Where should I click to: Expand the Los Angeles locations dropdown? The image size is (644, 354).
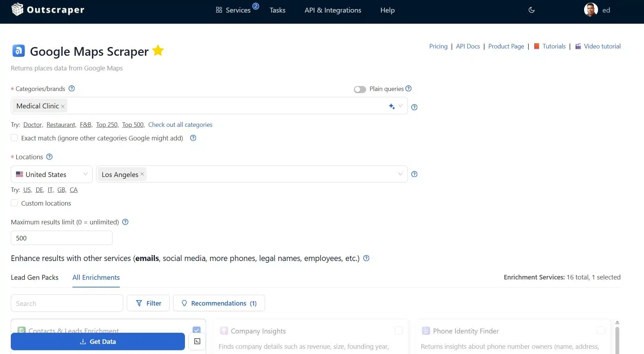pyautogui.click(x=400, y=174)
